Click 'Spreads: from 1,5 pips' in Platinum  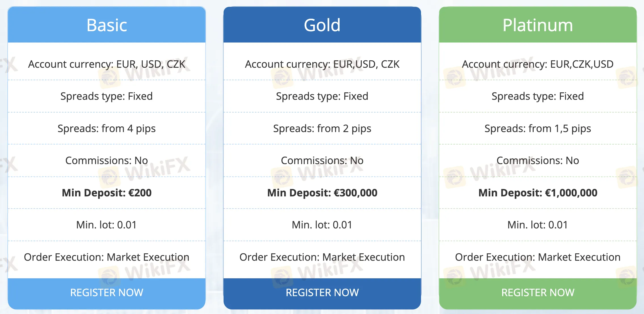[x=538, y=129]
